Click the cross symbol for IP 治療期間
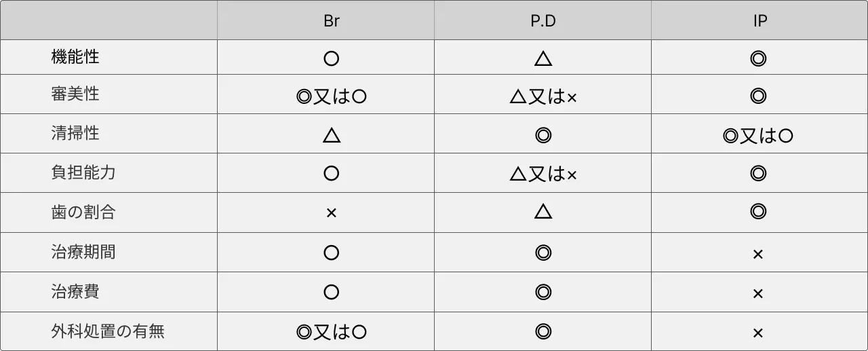Viewport: 868px width, 351px height. point(758,254)
